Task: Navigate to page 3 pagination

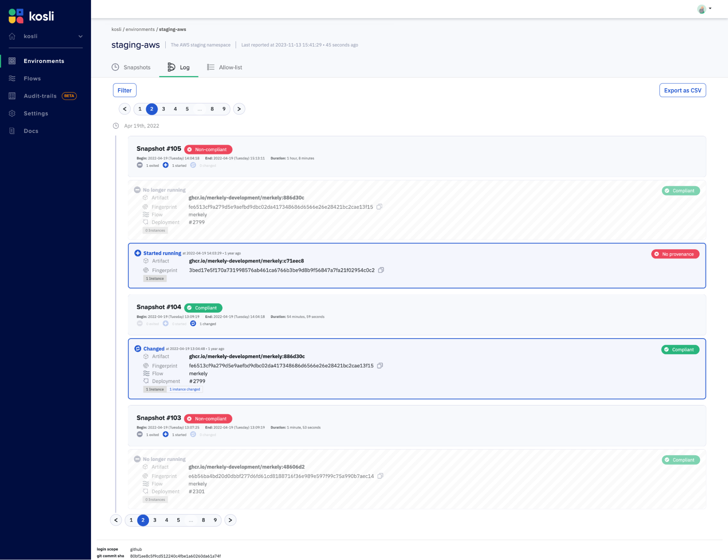Action: point(163,109)
